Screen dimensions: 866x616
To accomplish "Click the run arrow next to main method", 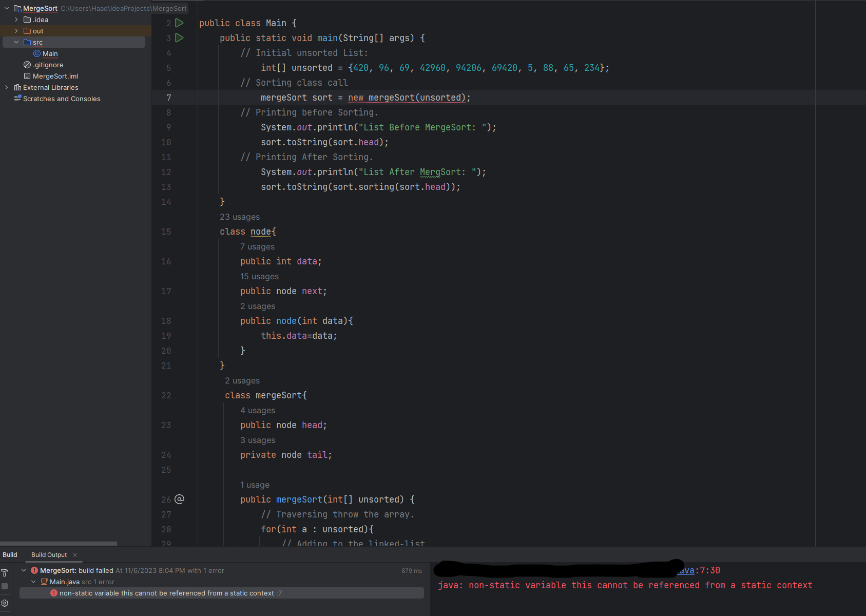I will [x=179, y=38].
